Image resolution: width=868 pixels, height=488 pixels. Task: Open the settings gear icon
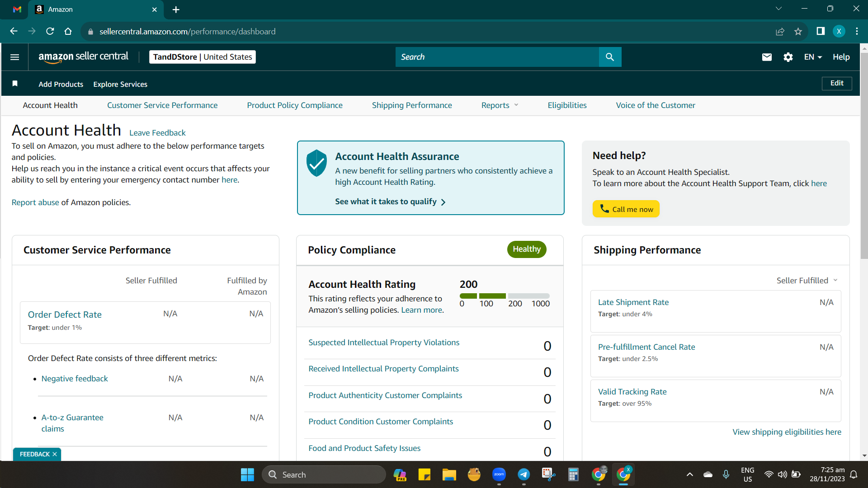788,57
